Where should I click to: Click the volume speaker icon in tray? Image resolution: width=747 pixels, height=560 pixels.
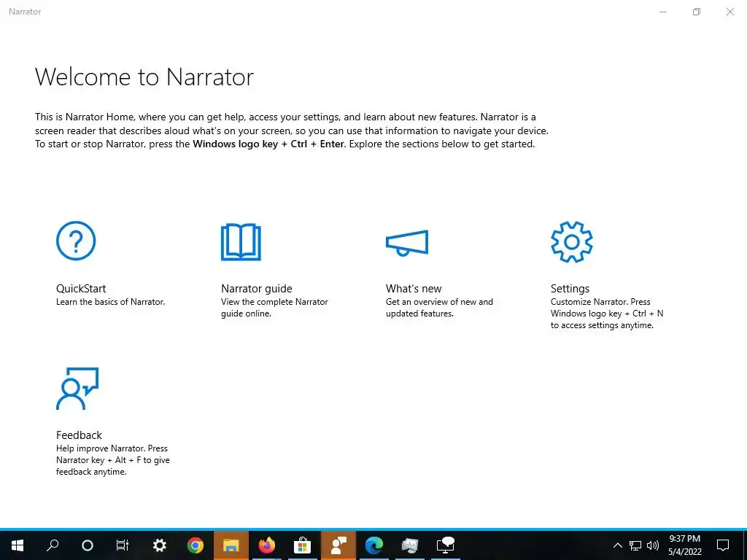(653, 545)
